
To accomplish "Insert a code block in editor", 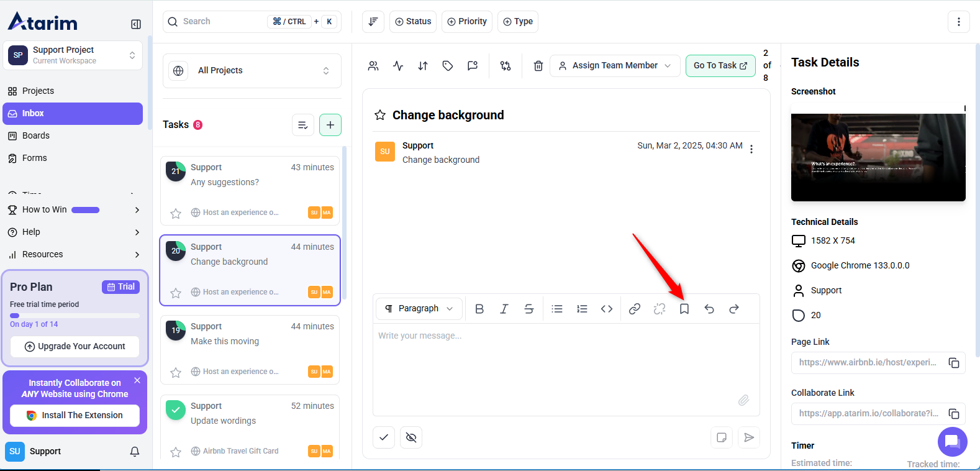I will 606,309.
